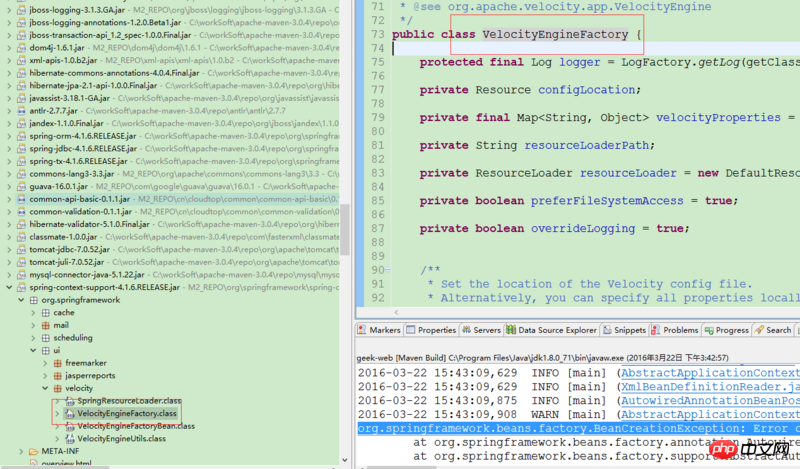
Task: Switch to the Properties tab
Action: [432, 330]
